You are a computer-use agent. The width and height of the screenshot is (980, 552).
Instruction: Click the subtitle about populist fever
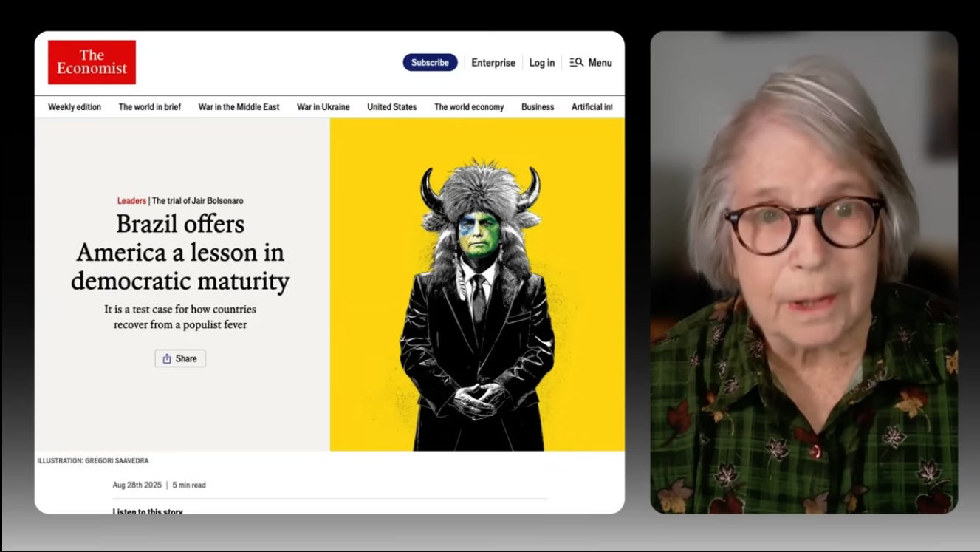(180, 317)
